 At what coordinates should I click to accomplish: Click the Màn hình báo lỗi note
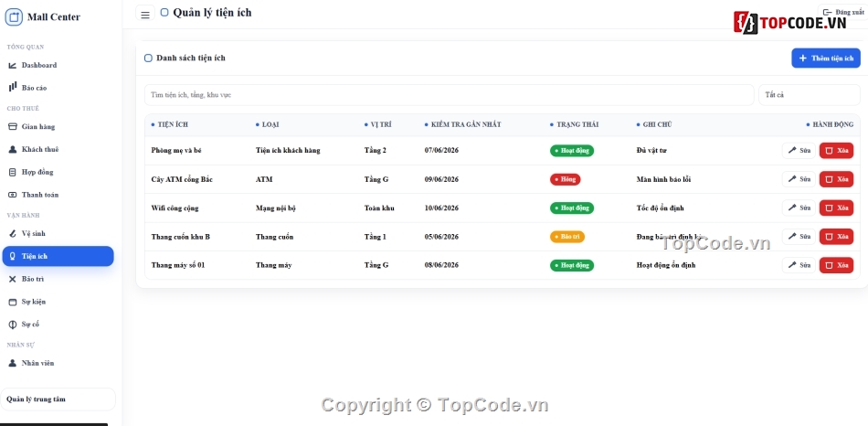(663, 179)
